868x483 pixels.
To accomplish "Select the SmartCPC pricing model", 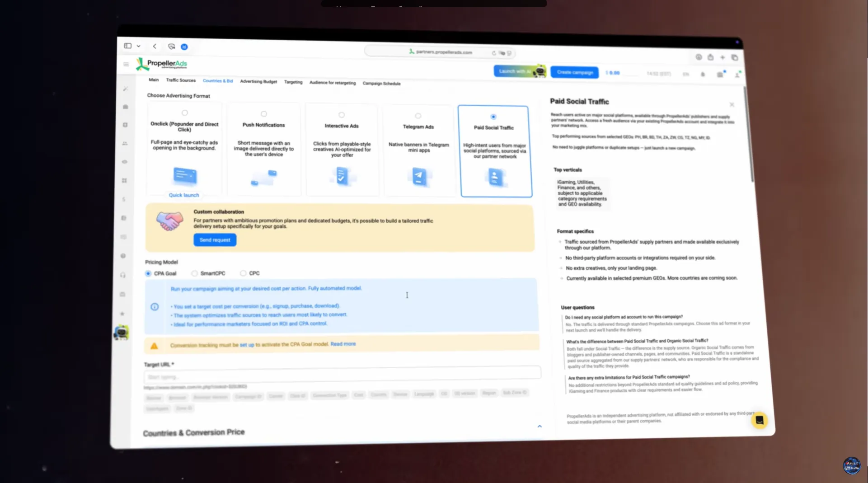I will point(194,273).
